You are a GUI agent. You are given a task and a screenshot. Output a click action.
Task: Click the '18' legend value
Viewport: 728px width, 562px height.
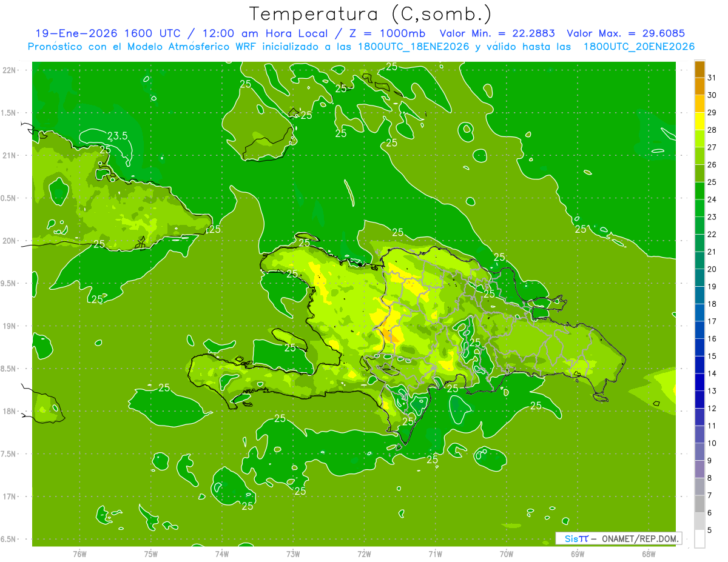click(x=712, y=304)
